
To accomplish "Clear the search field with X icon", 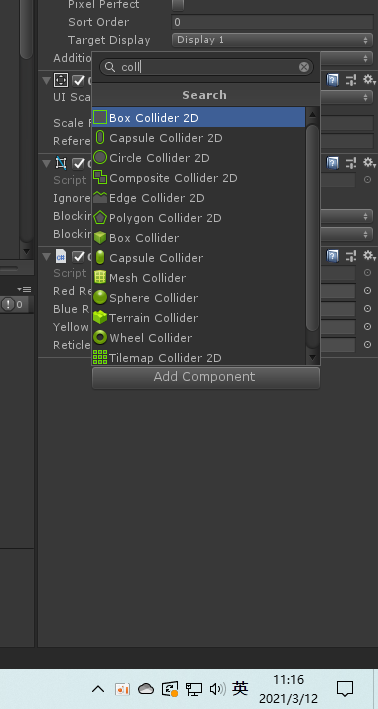I will pos(304,67).
